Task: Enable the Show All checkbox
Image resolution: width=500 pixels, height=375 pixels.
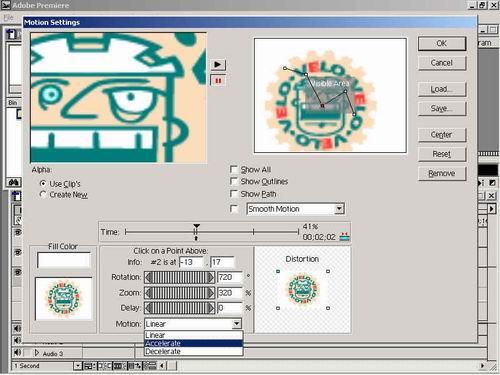Action: [x=234, y=169]
